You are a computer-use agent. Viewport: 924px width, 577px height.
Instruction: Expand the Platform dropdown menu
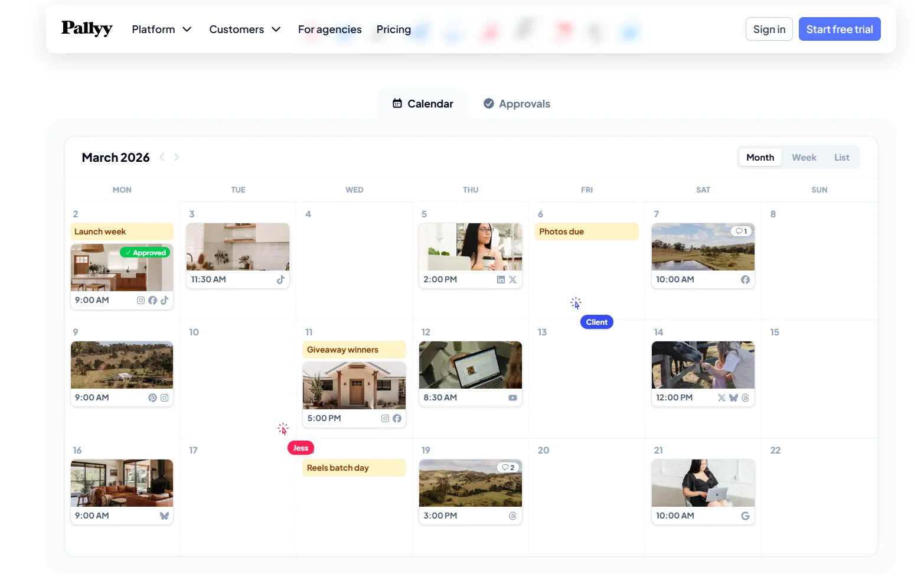[x=162, y=29]
